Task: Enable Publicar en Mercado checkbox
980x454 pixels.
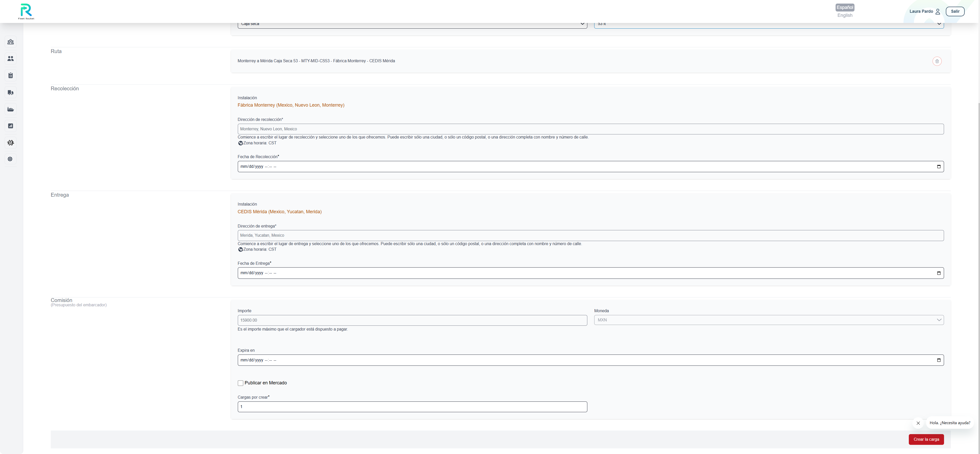Action: (240, 383)
